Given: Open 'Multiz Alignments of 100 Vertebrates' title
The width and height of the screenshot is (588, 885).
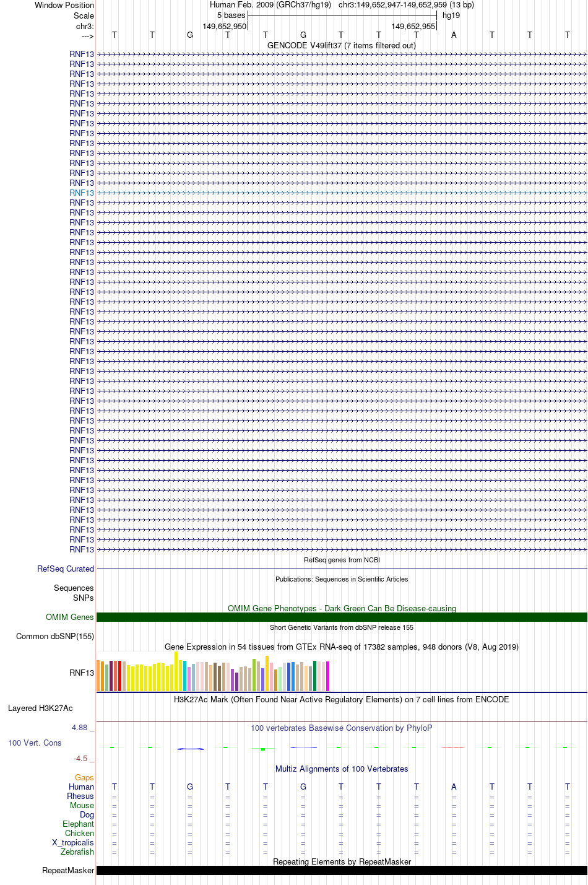Looking at the screenshot, I should 342,769.
